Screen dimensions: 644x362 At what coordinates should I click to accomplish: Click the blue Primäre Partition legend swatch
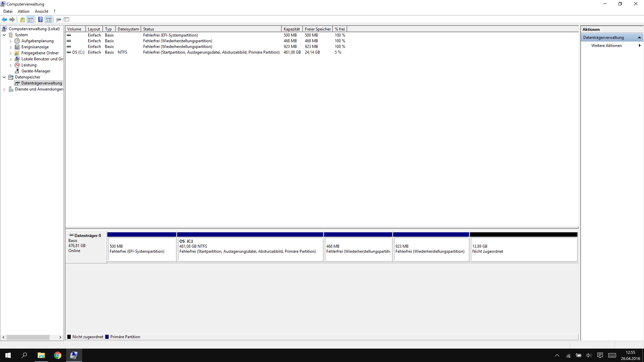(107, 337)
